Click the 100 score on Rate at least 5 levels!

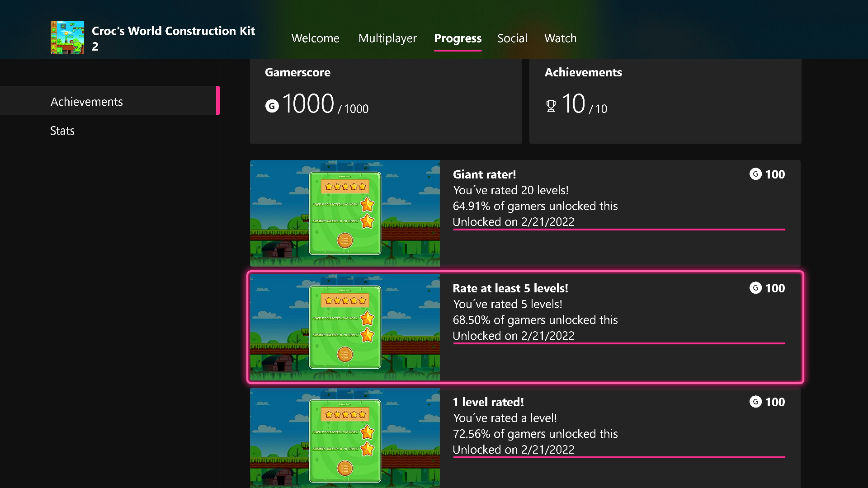point(775,288)
